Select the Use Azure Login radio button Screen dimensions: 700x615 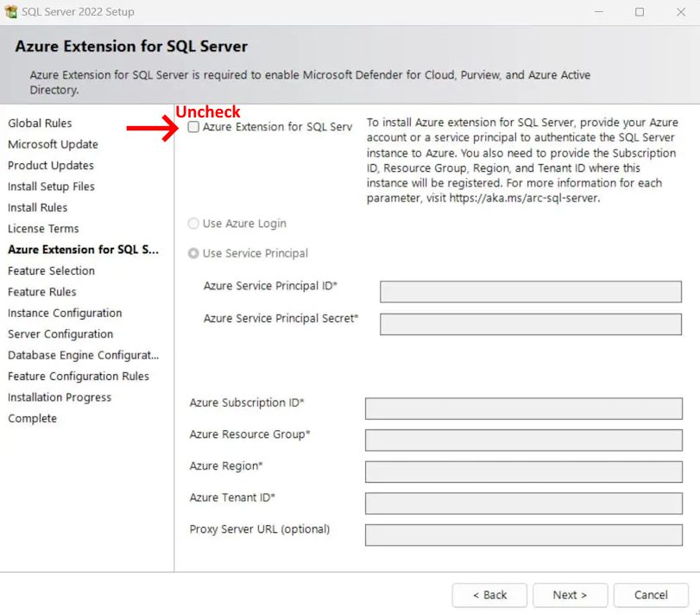tap(194, 224)
